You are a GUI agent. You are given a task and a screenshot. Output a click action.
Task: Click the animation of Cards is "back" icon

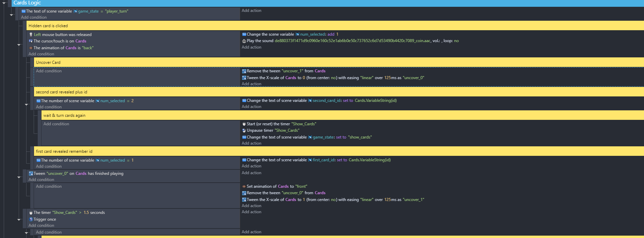(x=31, y=48)
